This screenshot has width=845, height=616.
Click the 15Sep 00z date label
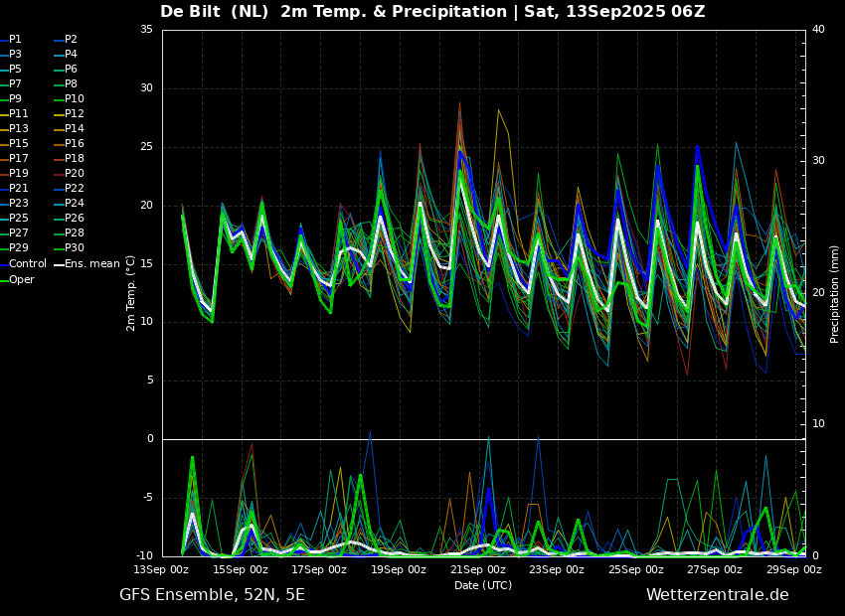[x=242, y=569]
